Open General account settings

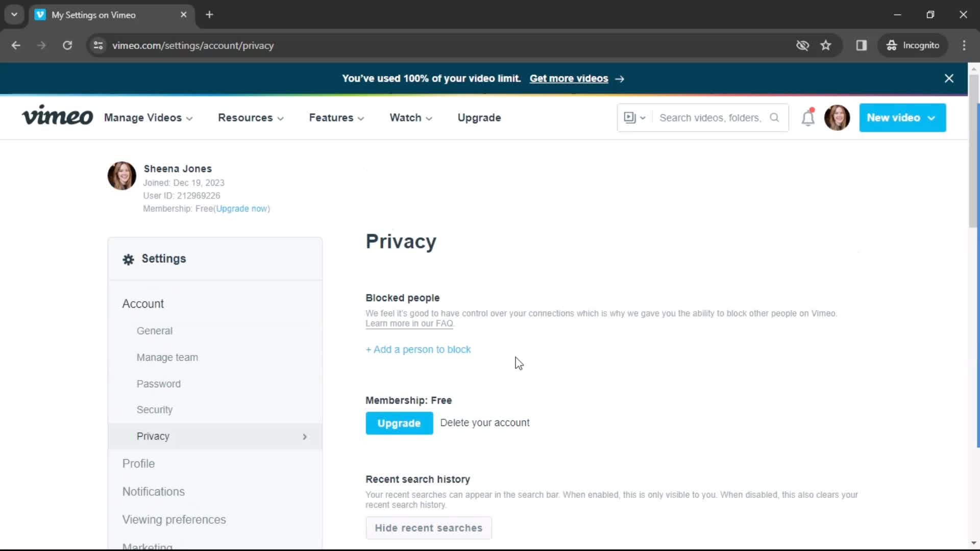155,331
